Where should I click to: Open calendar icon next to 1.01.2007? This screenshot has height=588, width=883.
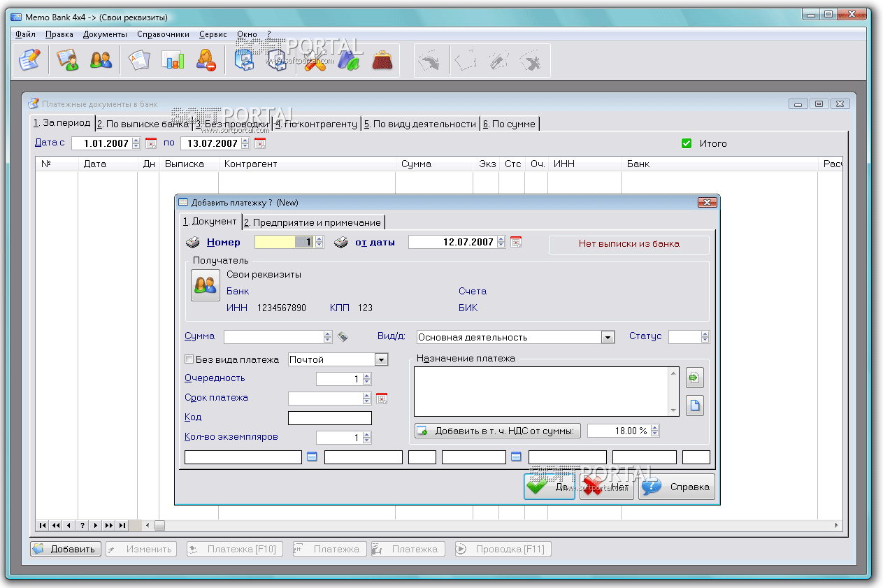click(x=151, y=143)
